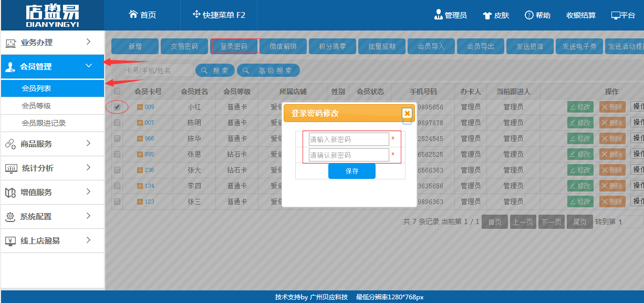Click the 业务办理 sidebar icon

(x=11, y=43)
